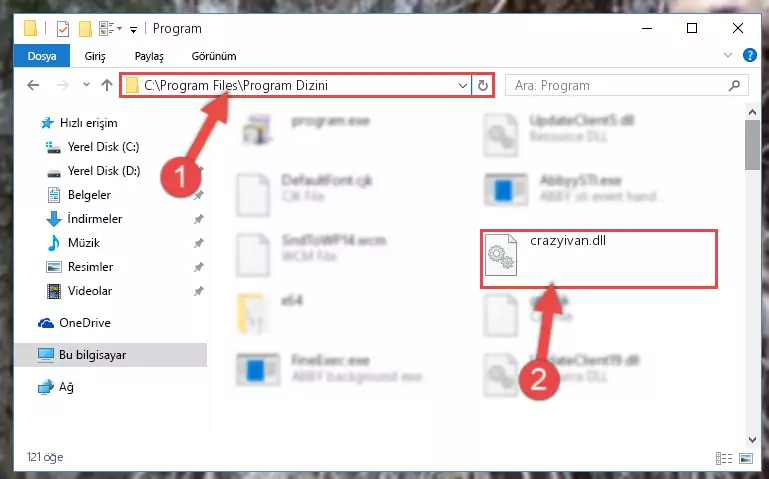Switch to details list view icon

724,458
